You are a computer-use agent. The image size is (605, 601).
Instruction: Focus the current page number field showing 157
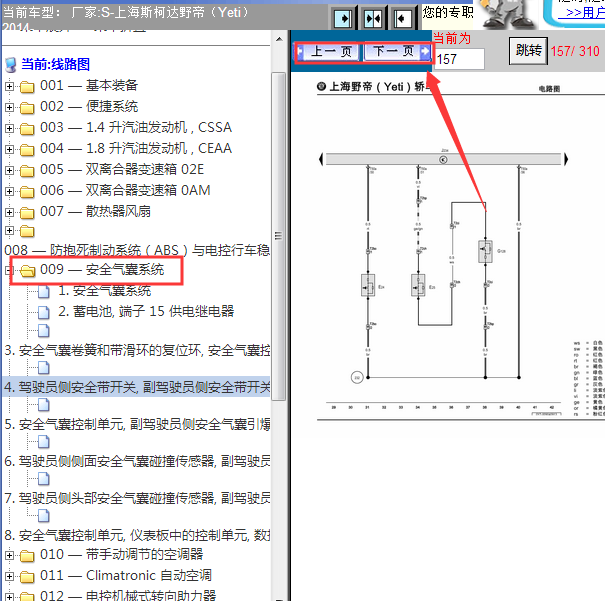coord(459,59)
